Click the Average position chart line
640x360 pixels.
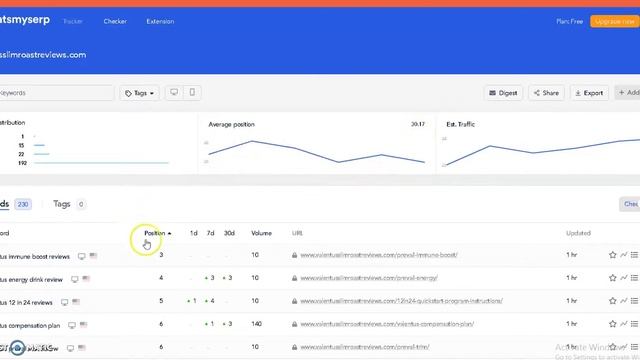coord(316,152)
